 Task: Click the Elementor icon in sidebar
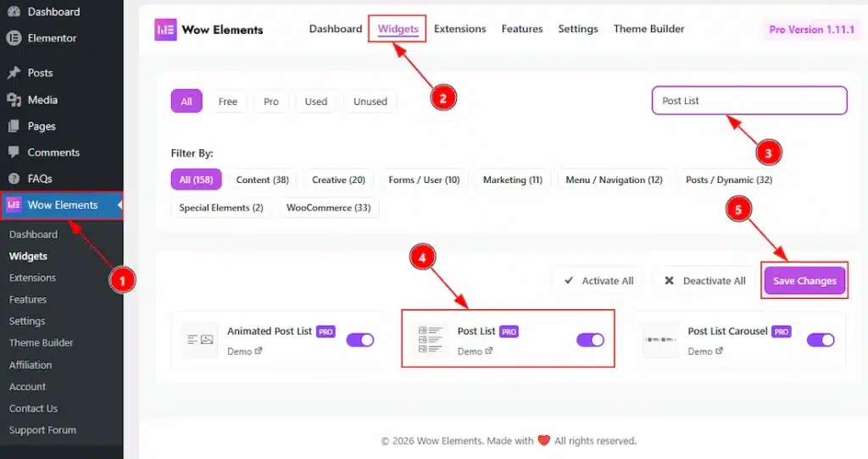click(x=14, y=38)
